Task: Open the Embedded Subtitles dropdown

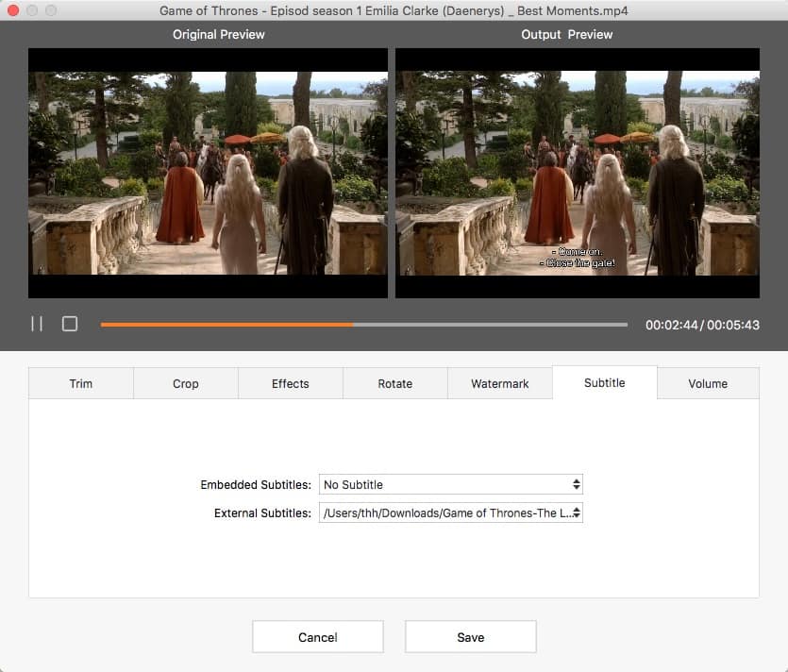Action: click(451, 484)
